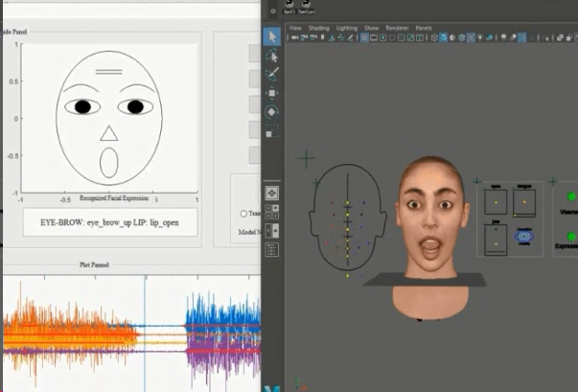Open the Renderer menu
Viewport: 578px width, 392px height.
click(397, 28)
